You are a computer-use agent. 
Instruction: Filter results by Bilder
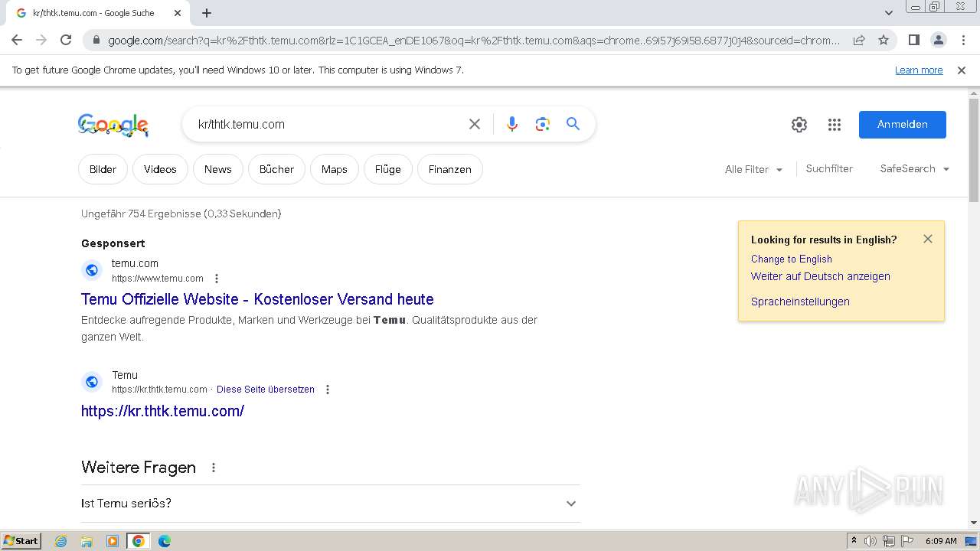click(x=103, y=169)
